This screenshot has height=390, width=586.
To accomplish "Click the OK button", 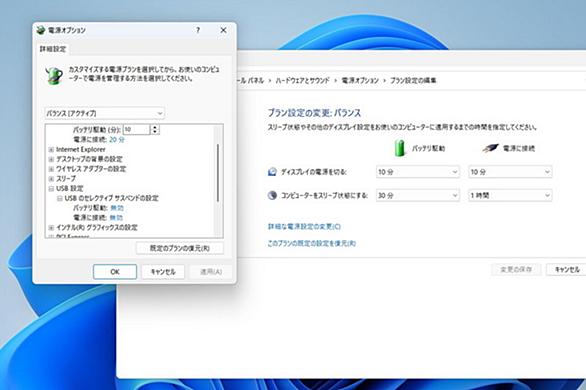I will point(115,272).
